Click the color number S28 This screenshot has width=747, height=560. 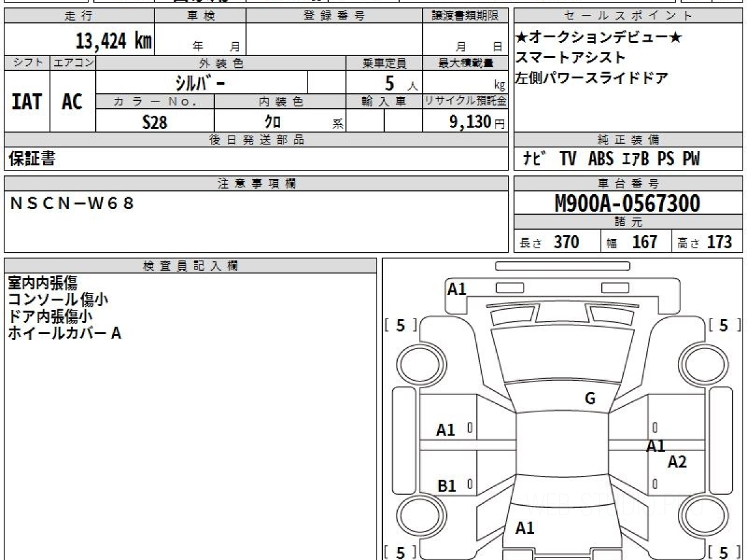tap(154, 122)
